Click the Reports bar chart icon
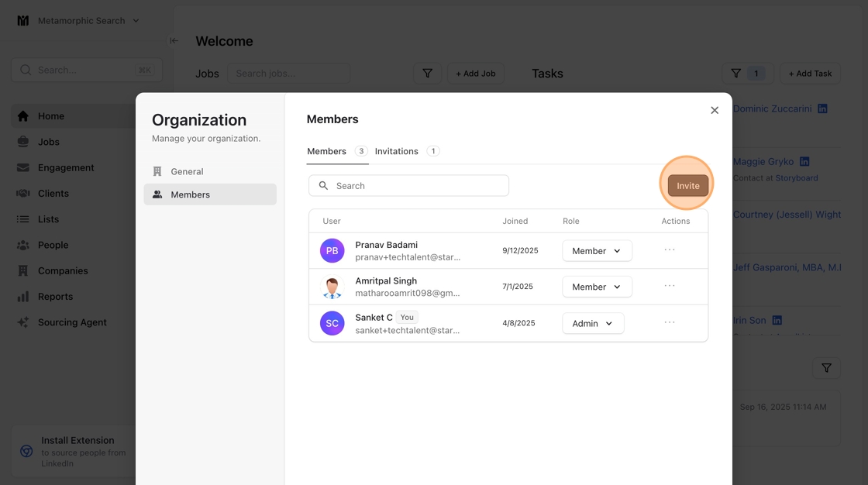 pos(23,297)
